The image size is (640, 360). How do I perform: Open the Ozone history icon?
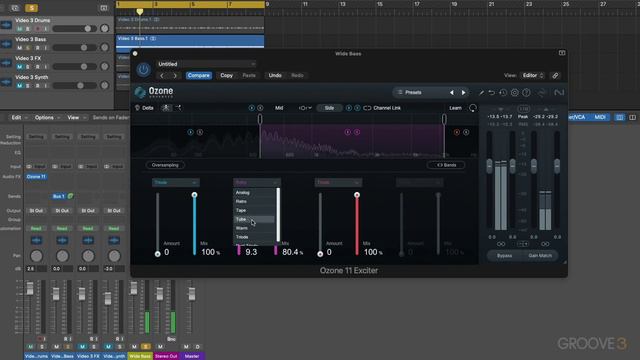tap(503, 93)
